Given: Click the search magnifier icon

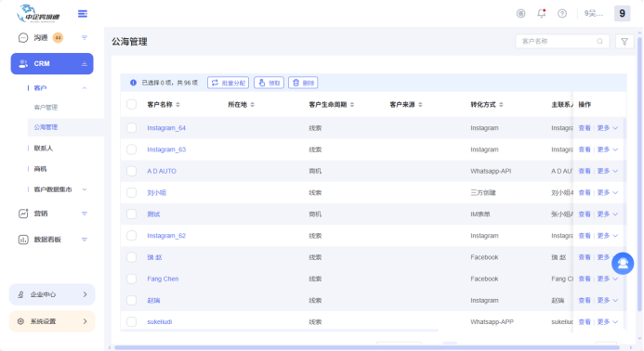Looking at the screenshot, I should (x=599, y=42).
